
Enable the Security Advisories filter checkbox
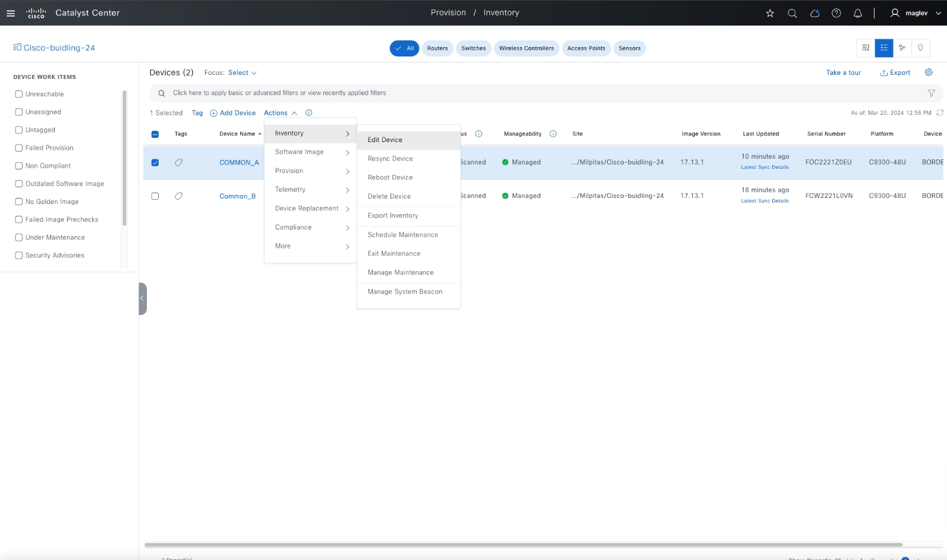(x=19, y=255)
